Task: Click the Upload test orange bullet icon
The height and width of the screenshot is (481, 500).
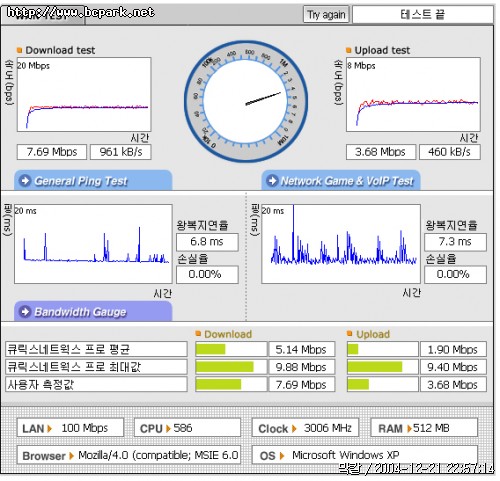Action: click(x=349, y=50)
